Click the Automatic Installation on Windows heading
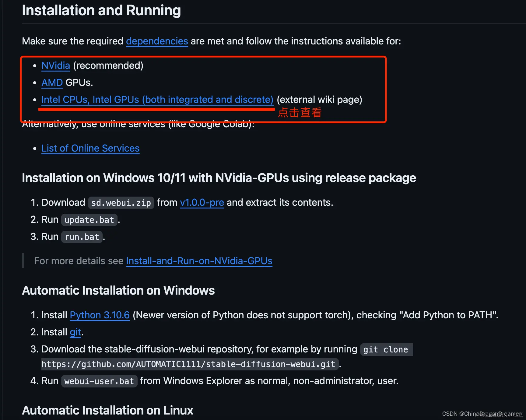Screen dimensions: 526x420 pyautogui.click(x=118, y=290)
